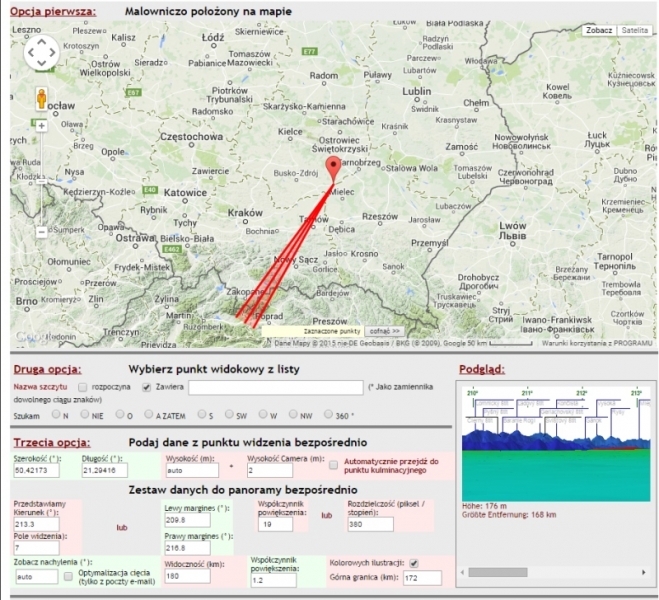Select the Zobacz map view

pyautogui.click(x=599, y=31)
